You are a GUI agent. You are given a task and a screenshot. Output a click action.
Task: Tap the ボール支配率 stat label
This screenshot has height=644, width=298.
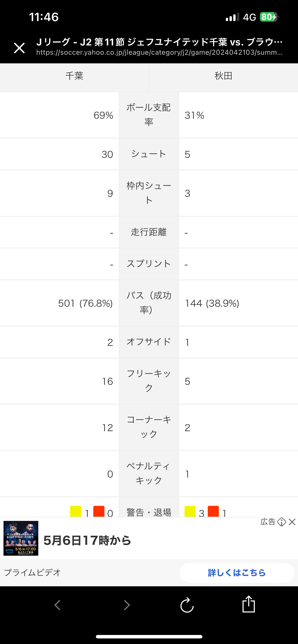pyautogui.click(x=149, y=115)
